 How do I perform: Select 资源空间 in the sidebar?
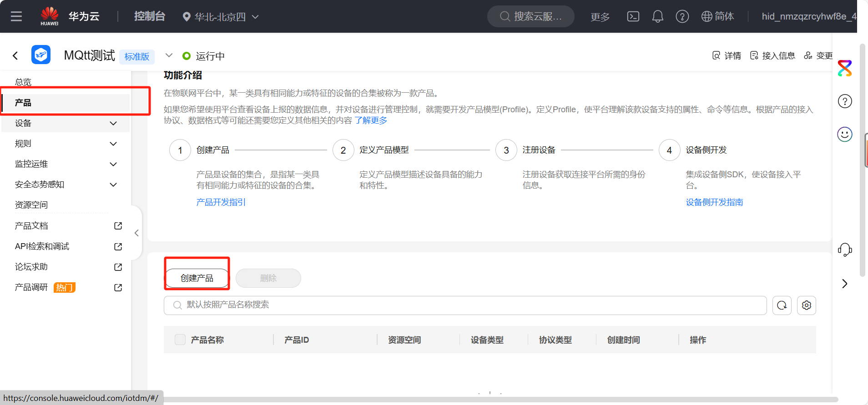pyautogui.click(x=31, y=205)
